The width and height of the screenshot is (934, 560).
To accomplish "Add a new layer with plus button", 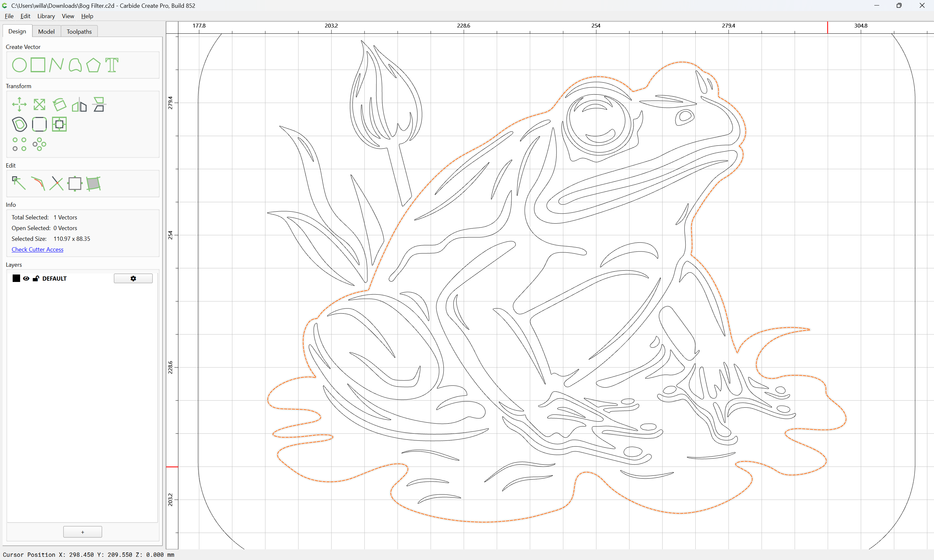I will click(x=83, y=532).
